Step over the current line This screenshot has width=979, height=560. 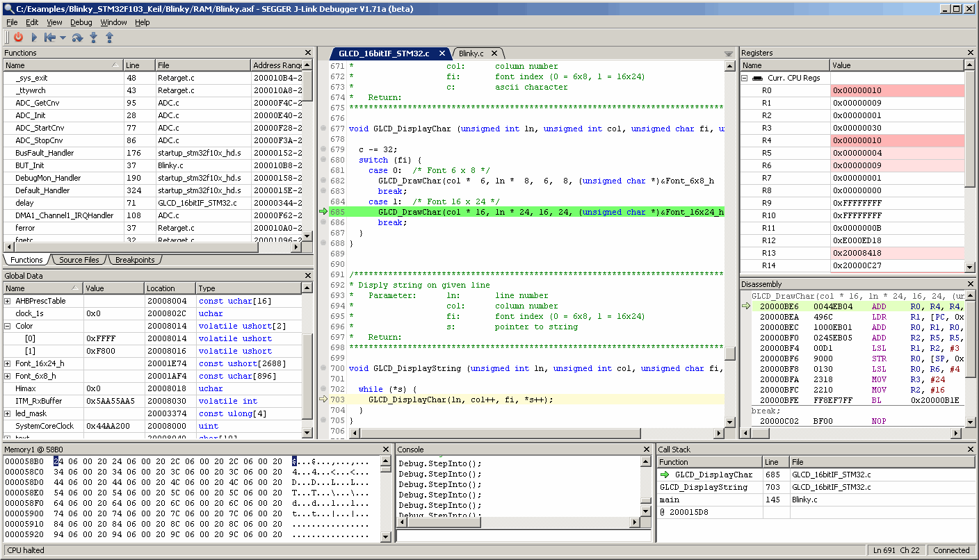[x=77, y=38]
